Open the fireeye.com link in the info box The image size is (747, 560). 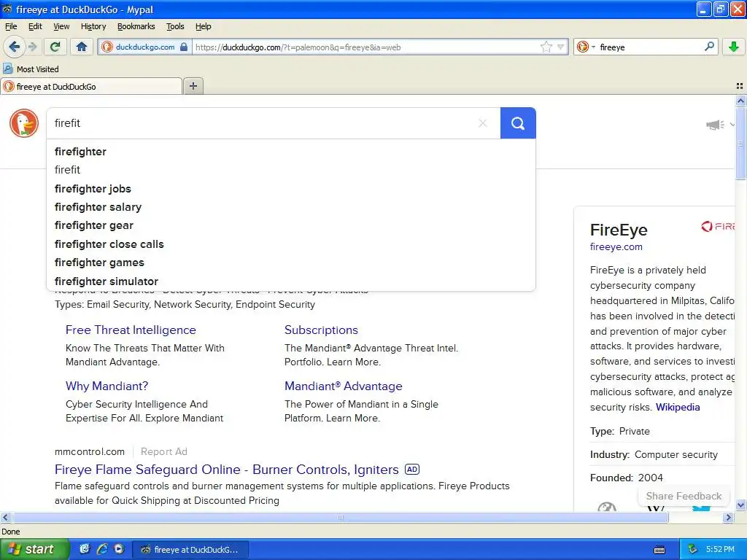616,246
